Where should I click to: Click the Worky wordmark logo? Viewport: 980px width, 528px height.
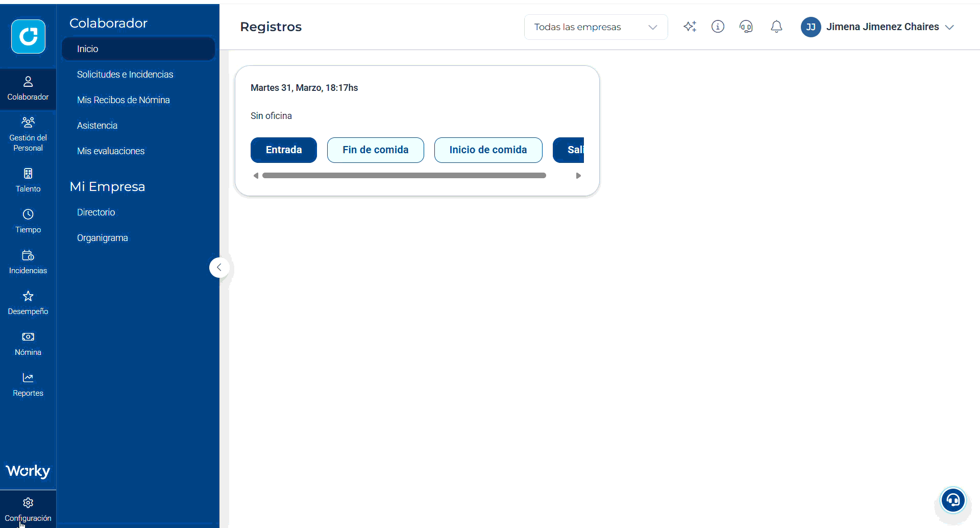coord(28,471)
